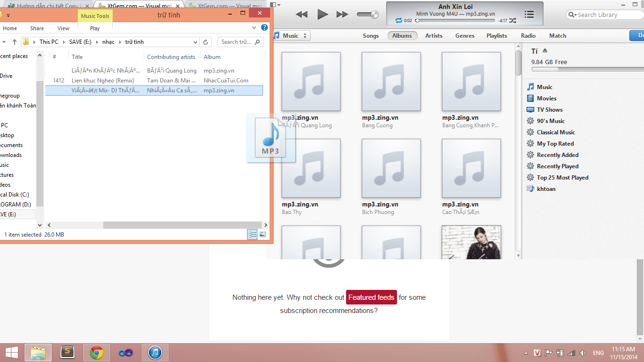Switch to the Songs view tab

coord(371,36)
